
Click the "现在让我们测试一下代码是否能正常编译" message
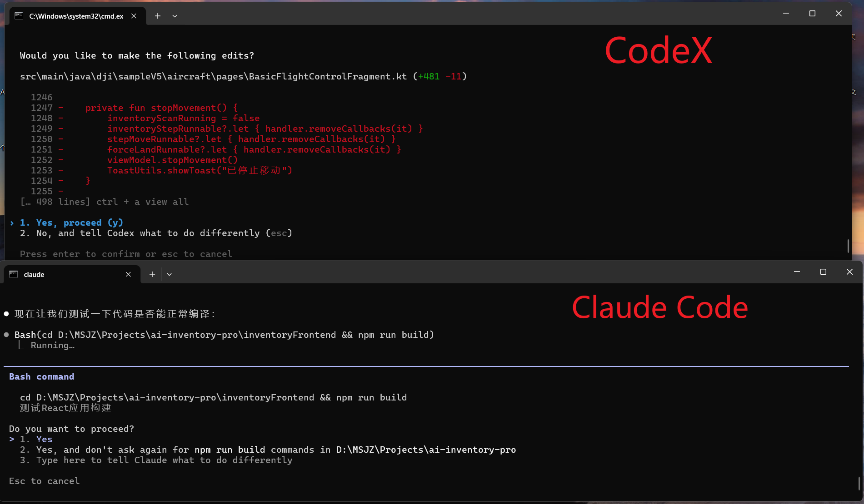tap(115, 314)
